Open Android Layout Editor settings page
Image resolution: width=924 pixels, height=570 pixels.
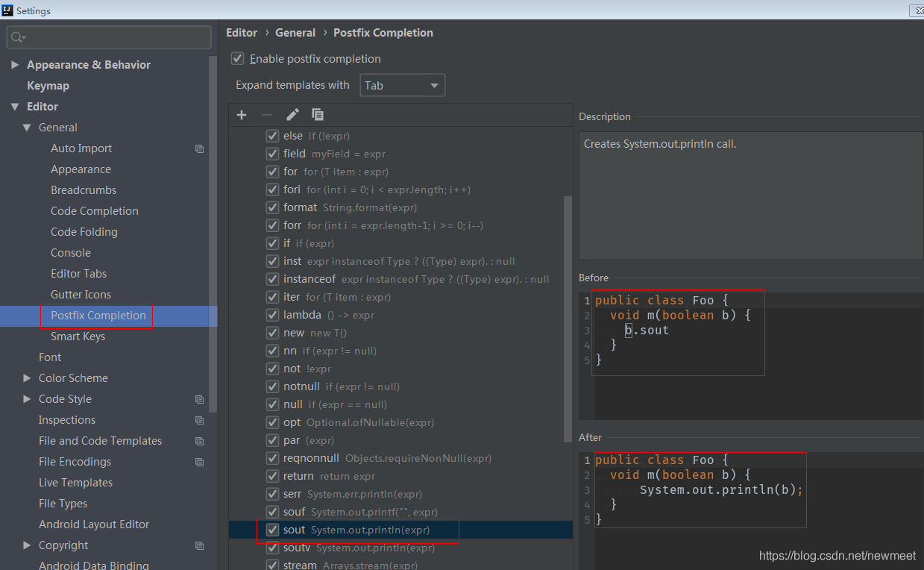[x=94, y=524]
